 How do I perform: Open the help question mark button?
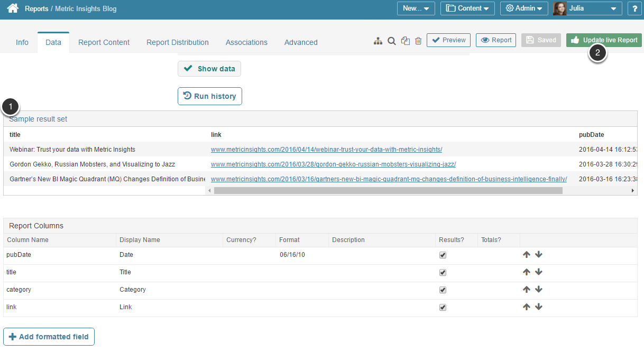[x=634, y=8]
